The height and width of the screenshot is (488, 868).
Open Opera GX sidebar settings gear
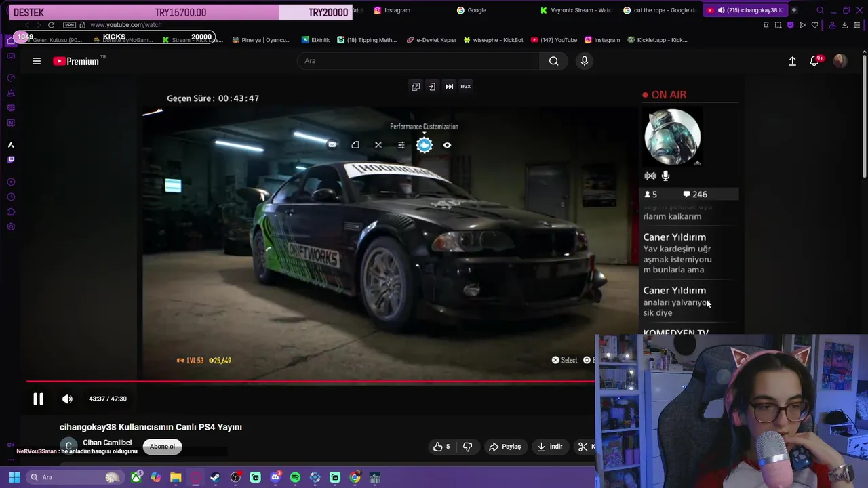(x=11, y=226)
